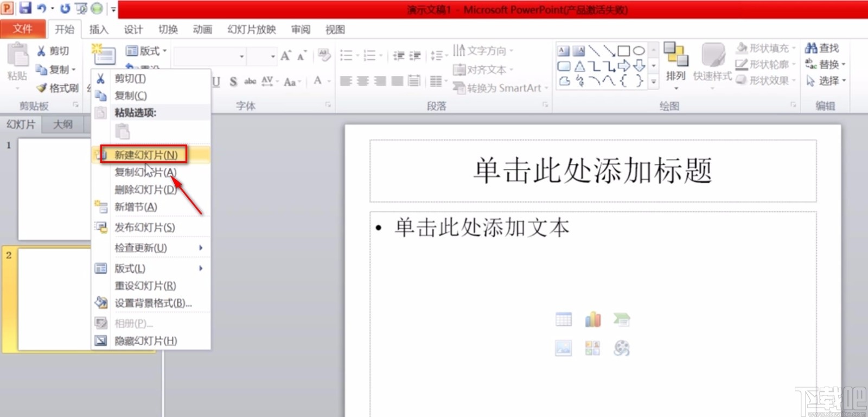The image size is (868, 417).
Task: Click the Format Painter (格式刷) button
Action: coord(58,87)
